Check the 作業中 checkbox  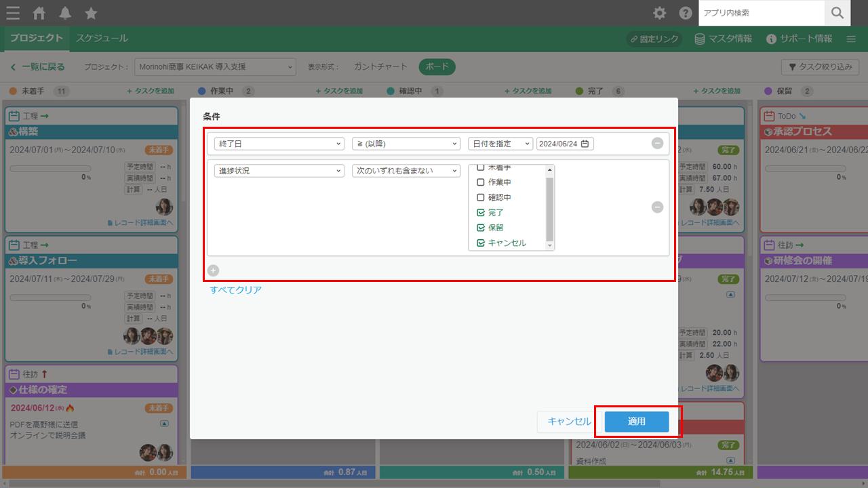click(481, 182)
